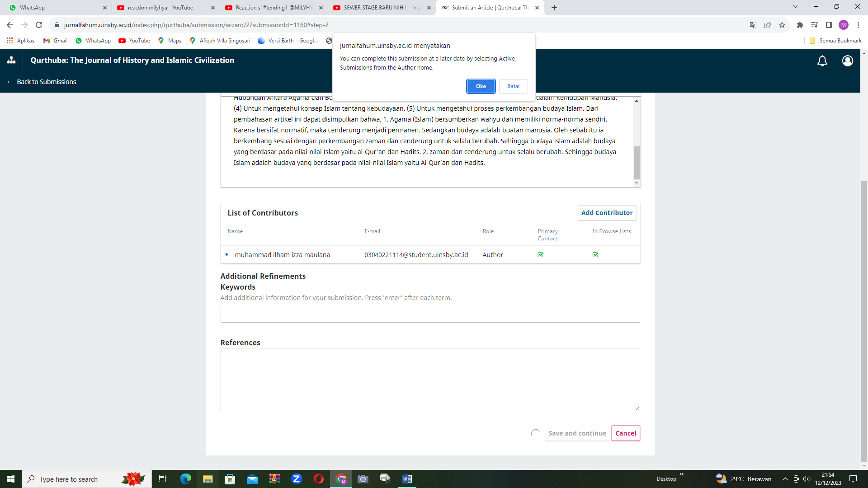Viewport: 868px width, 488px height.
Task: Open the user profile icon in header
Action: [x=847, y=61]
